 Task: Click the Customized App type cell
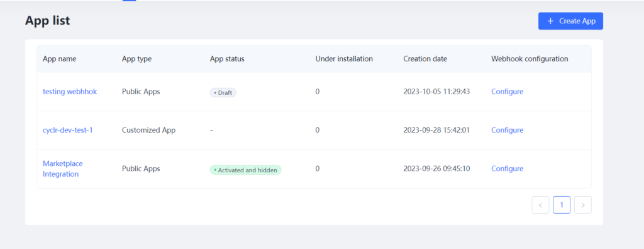click(148, 130)
